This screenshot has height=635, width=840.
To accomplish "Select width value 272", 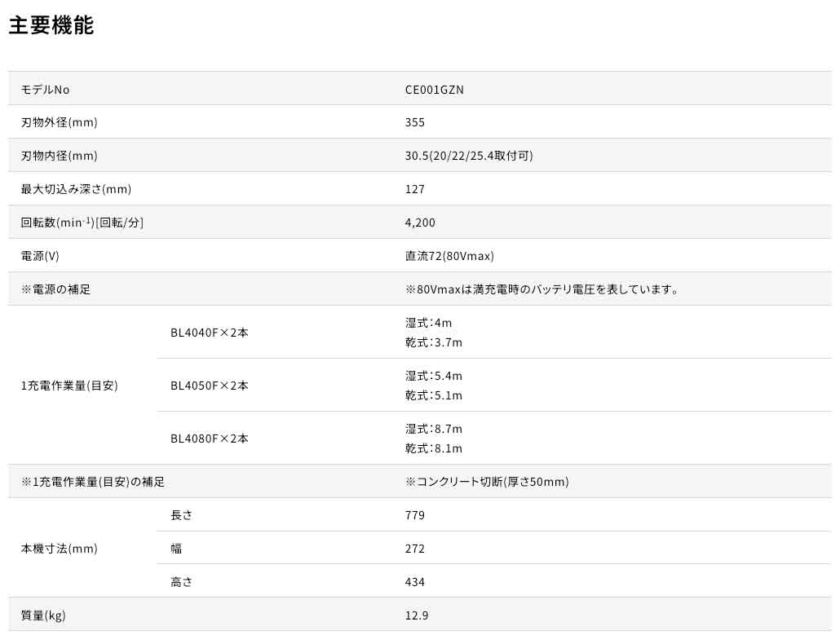I will (x=414, y=549).
